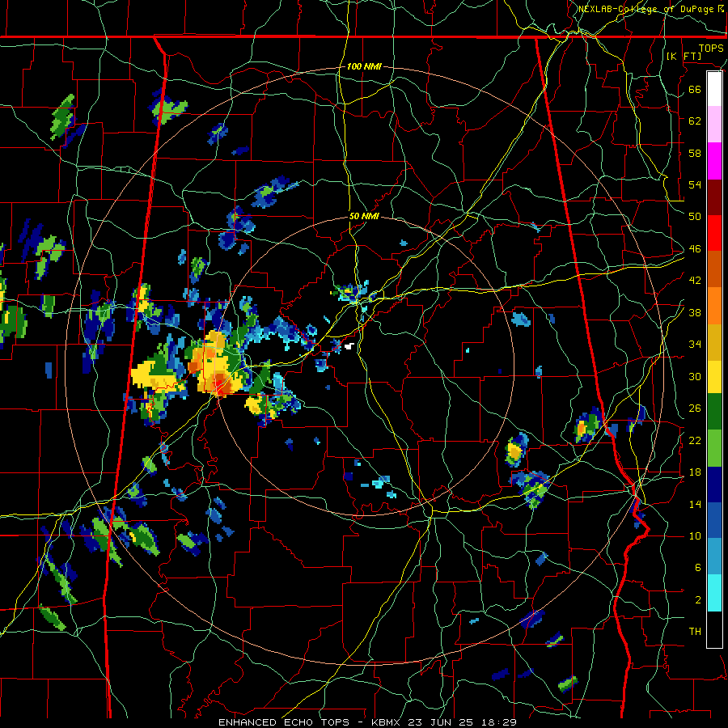
Task: Click the '66' legend value
Action: (x=695, y=89)
